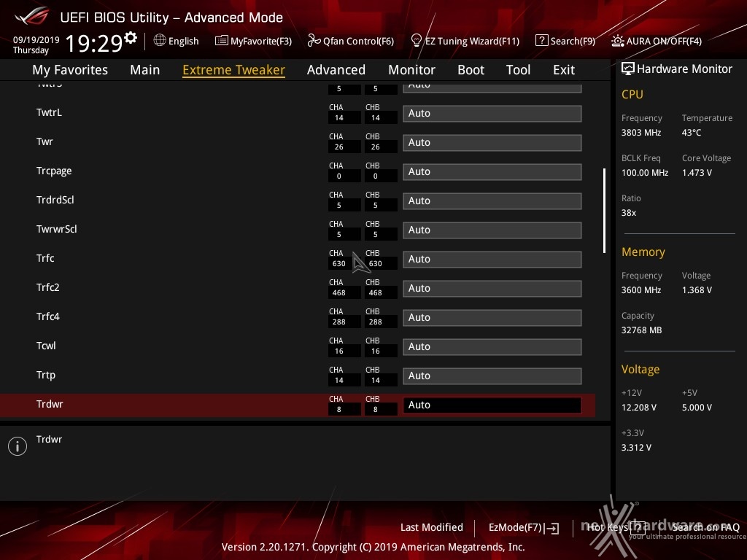Viewport: 747px width, 560px height.
Task: Select the Trdwr row label in list
Action: [50, 404]
